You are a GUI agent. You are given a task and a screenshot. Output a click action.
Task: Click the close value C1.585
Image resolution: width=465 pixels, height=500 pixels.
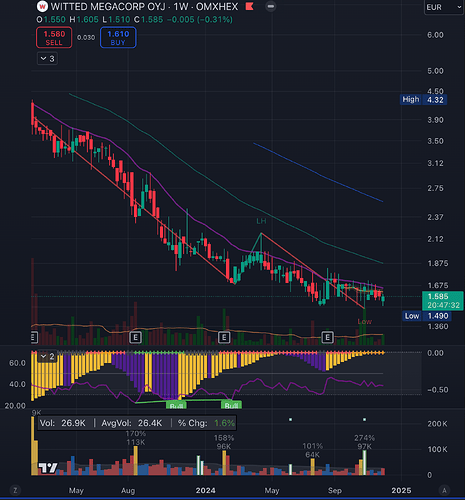tap(149, 20)
